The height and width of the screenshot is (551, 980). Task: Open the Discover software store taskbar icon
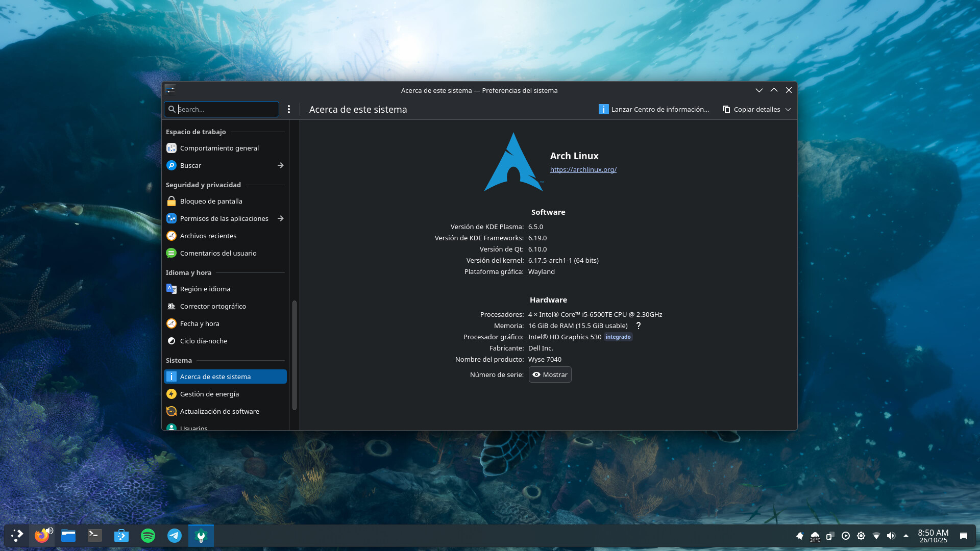coord(121,536)
